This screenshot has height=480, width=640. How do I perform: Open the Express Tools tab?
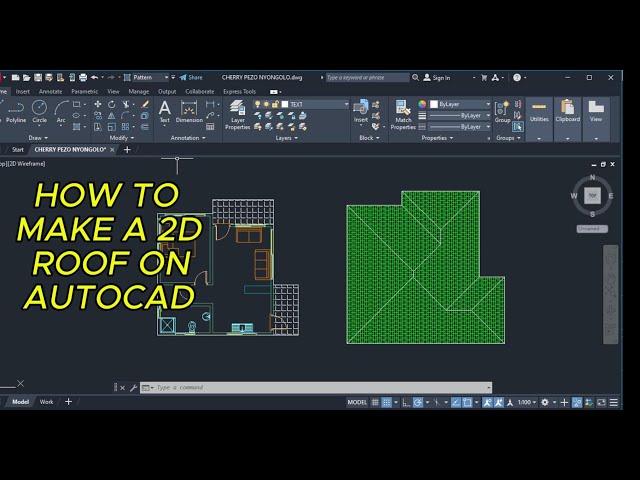240,91
